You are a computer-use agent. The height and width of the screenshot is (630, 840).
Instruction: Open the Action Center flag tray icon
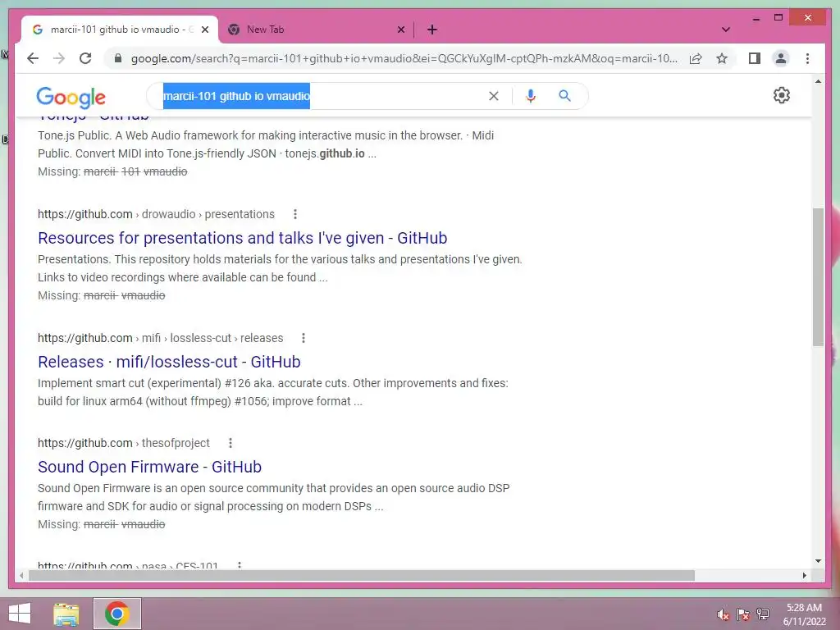(742, 614)
